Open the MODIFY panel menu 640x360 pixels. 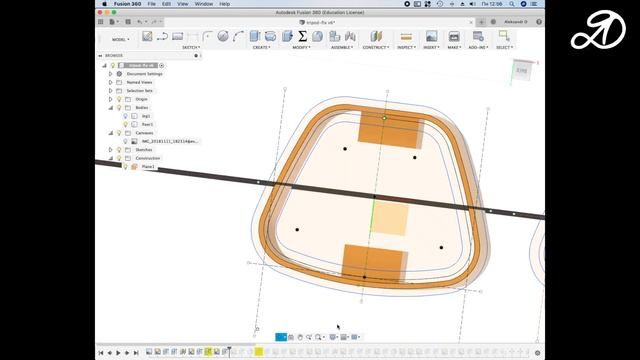pyautogui.click(x=301, y=47)
